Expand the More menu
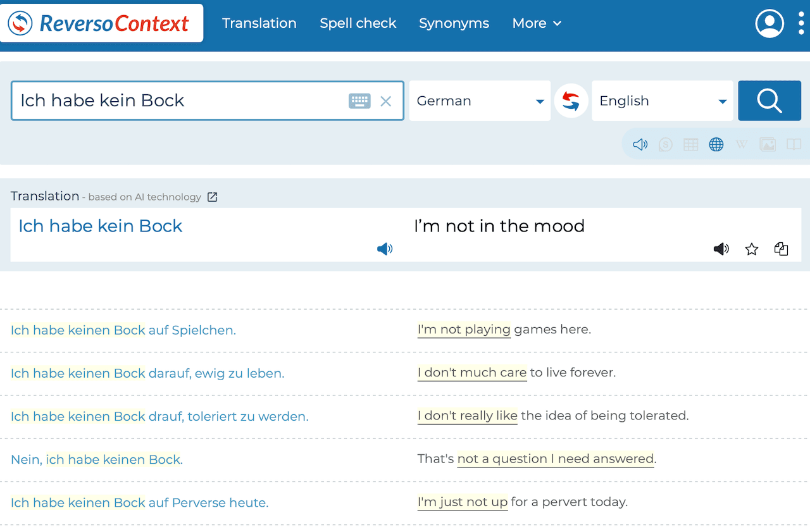Image resolution: width=810 pixels, height=532 pixels. click(536, 23)
